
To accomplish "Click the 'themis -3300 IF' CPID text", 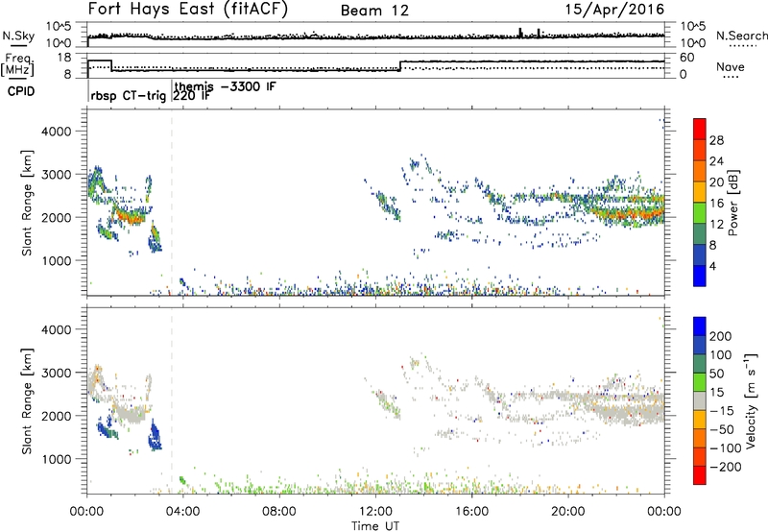I will 226,86.
